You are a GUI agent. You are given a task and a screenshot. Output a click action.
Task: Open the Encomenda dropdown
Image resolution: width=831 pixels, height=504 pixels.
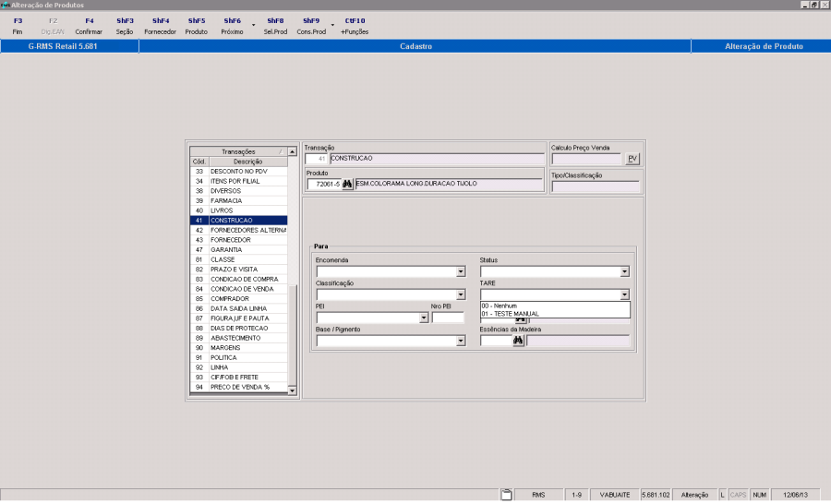(x=461, y=271)
